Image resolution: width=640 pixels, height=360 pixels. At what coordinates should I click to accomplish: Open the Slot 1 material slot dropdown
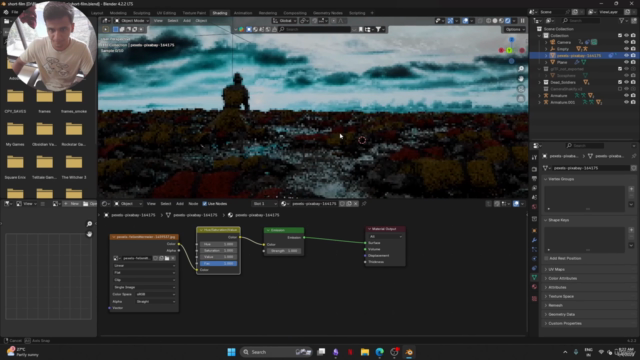264,203
